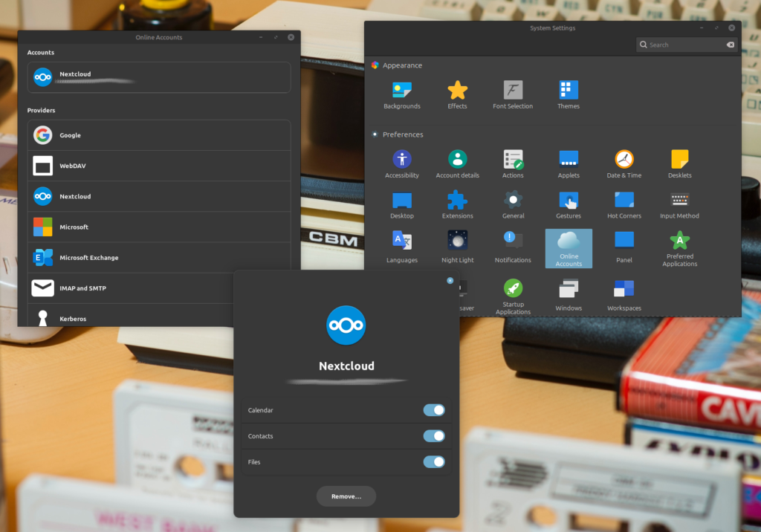Open Accessibility preferences
Image resolution: width=761 pixels, height=532 pixels.
(402, 164)
